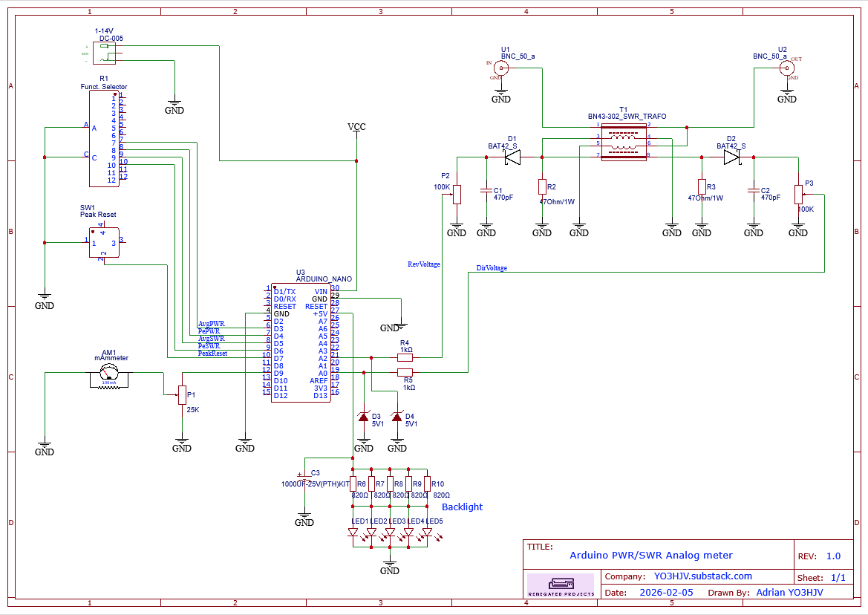This screenshot has width=868, height=615.
Task: Click the SW1 Peak Reset switch body
Action: tap(104, 242)
